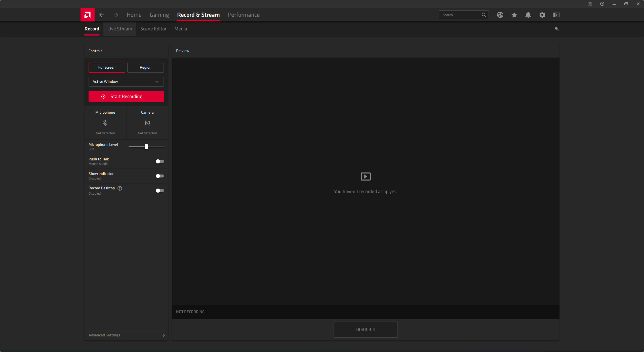Enable the Push to Talk switch
Viewport: 644px width, 352px height.
160,161
